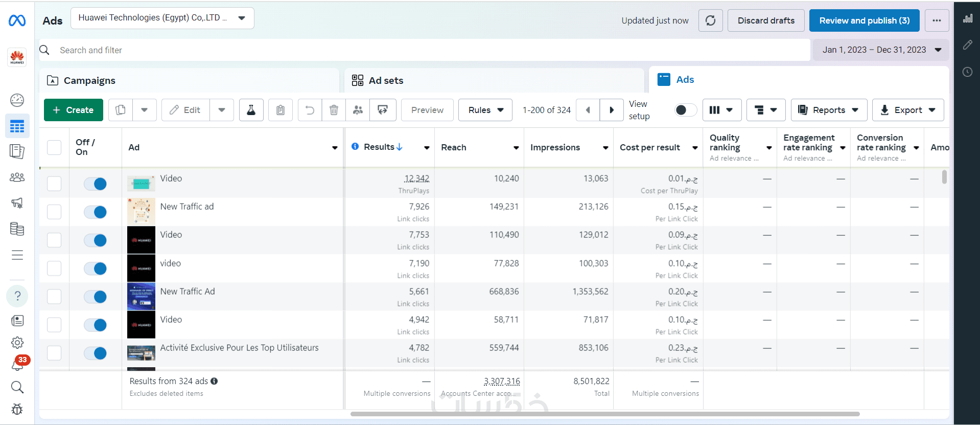Check the select-all ads checkbox
This screenshot has height=425, width=980.
tap(54, 147)
